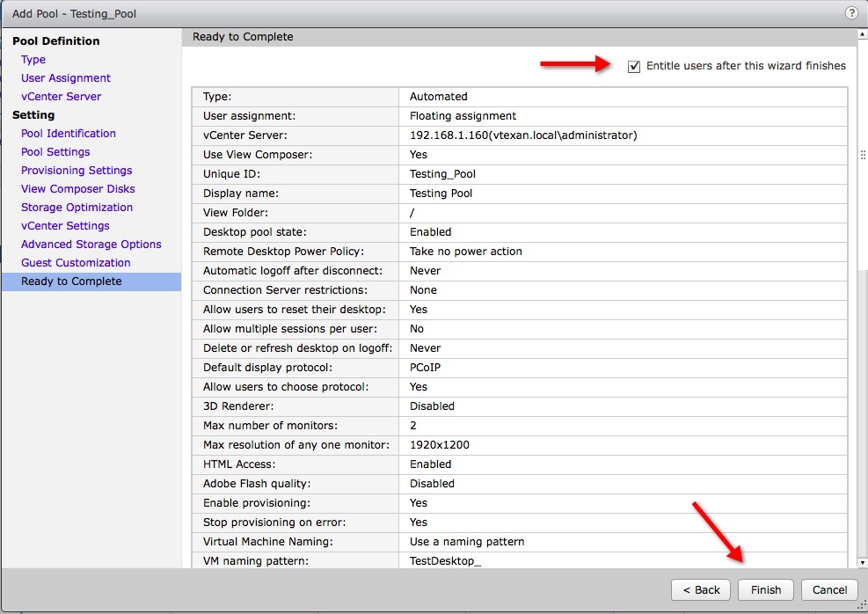Open vCenter Settings step

(x=65, y=226)
